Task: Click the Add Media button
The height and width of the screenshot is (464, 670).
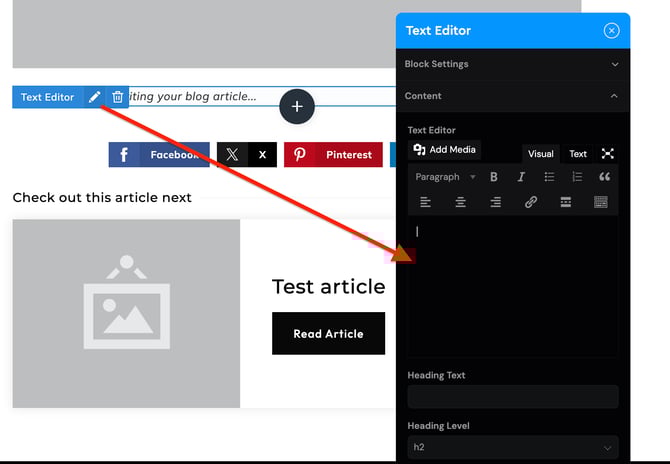Action: 445,150
